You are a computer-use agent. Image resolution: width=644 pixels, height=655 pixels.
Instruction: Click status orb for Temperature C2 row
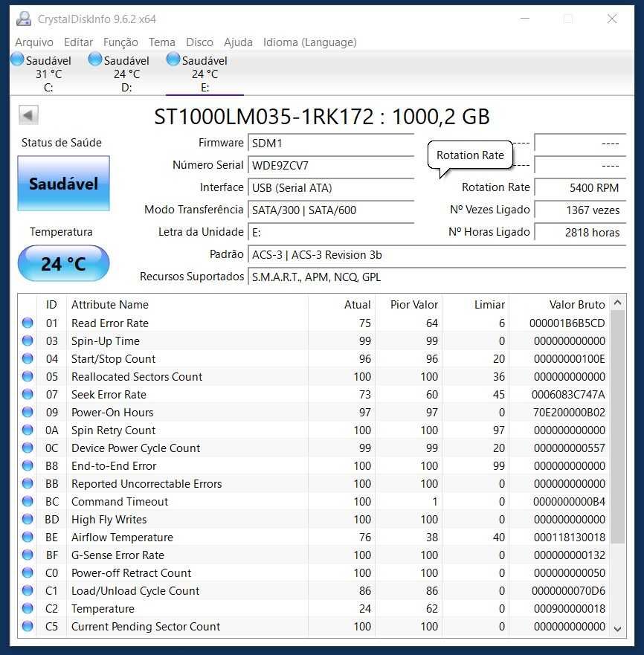(x=28, y=608)
